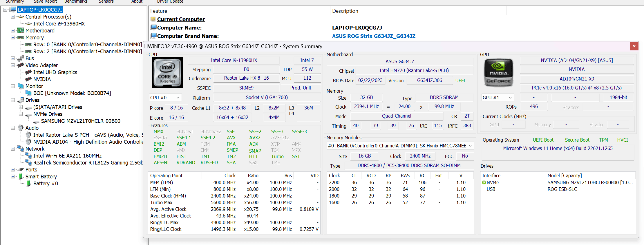Viewport: 644px width, 245px height.
Task: Click the Smart Battery icon in tree
Action: click(21, 176)
